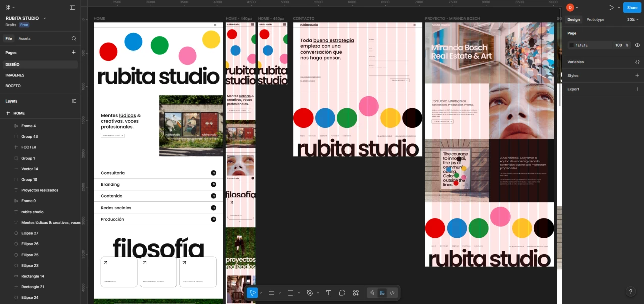The height and width of the screenshot is (304, 644).
Task: Click the Share button
Action: coord(632,8)
